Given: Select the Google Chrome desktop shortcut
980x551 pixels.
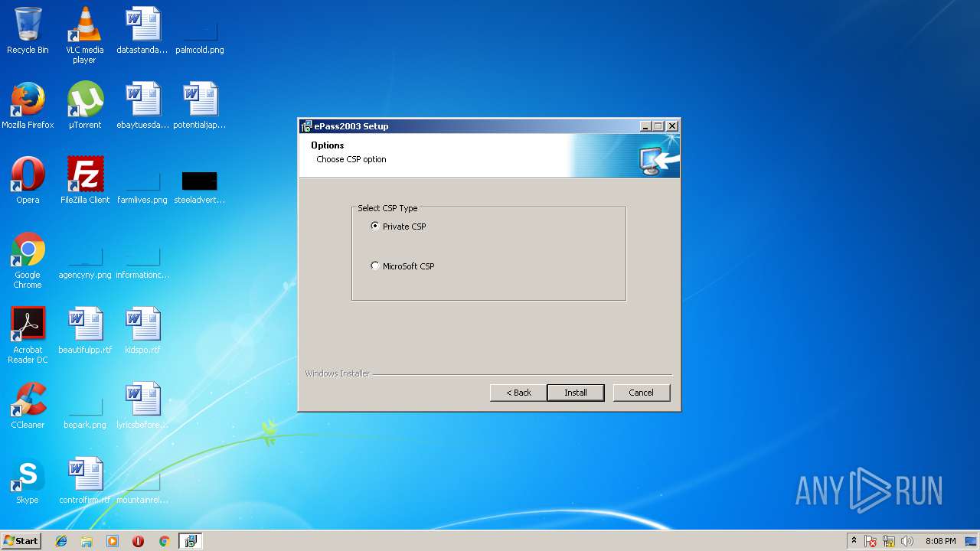Looking at the screenshot, I should 28,260.
